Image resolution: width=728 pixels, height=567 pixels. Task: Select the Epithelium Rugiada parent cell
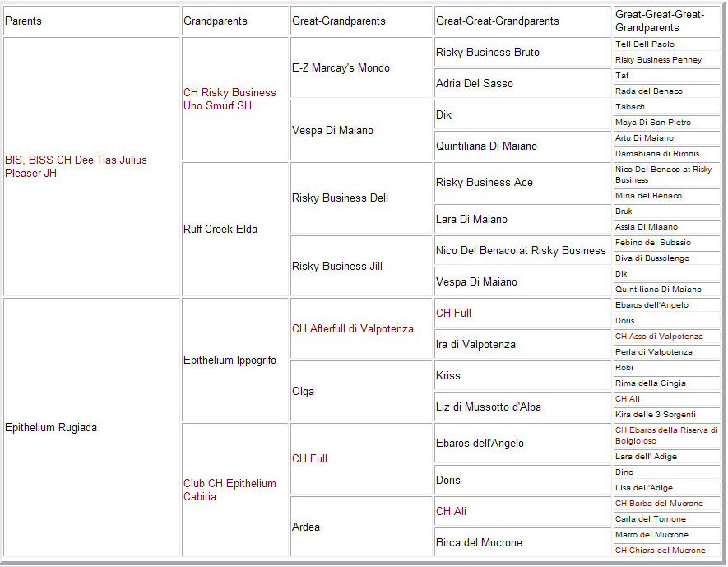coord(51,427)
